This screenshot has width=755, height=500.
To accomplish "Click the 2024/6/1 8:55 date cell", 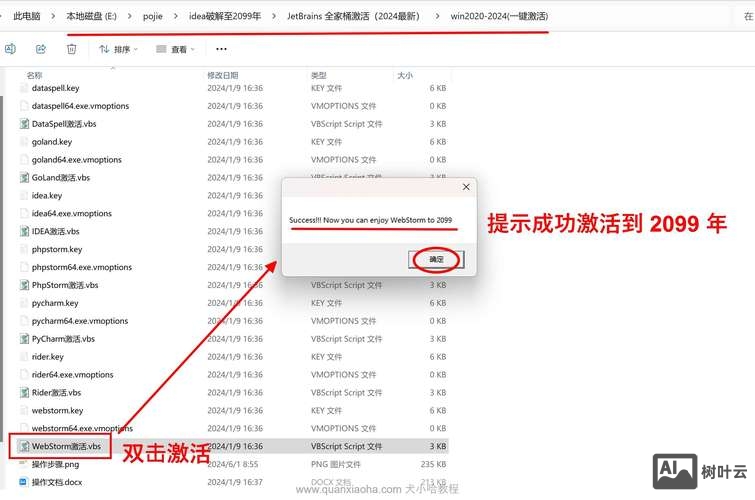I will 233,464.
